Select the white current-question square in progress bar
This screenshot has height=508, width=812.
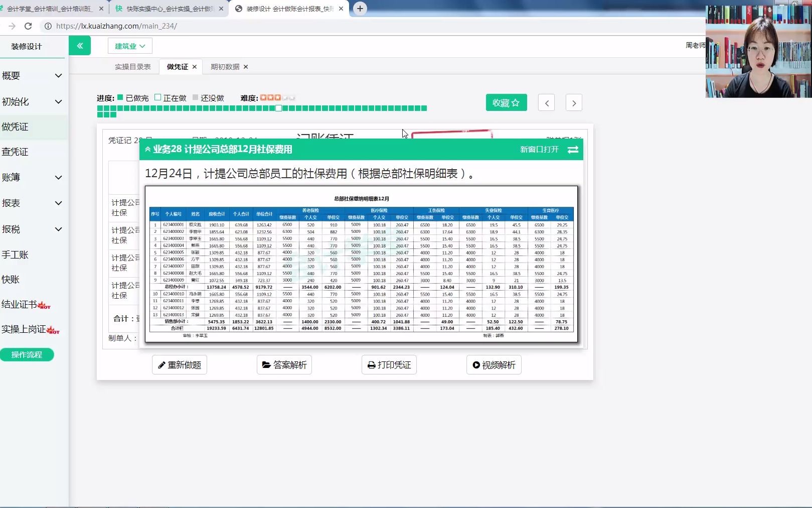click(278, 107)
